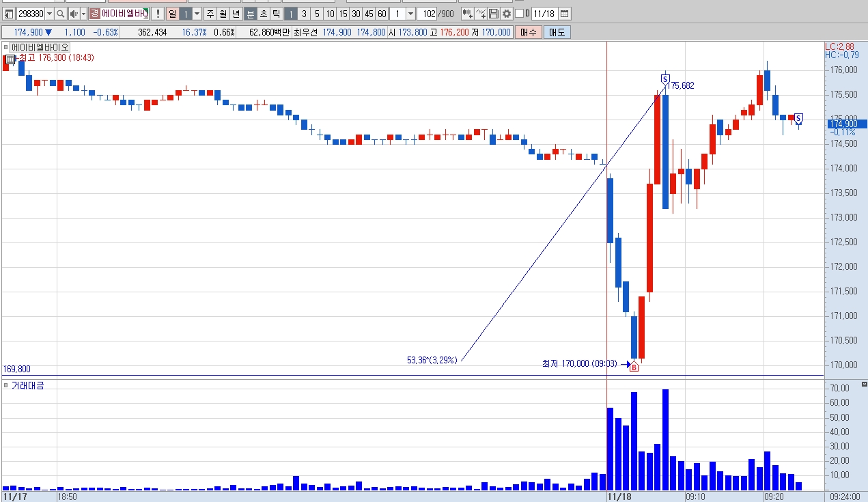Click the 169,800 value at chart bottom-left
The height and width of the screenshot is (502, 868).
click(x=17, y=369)
